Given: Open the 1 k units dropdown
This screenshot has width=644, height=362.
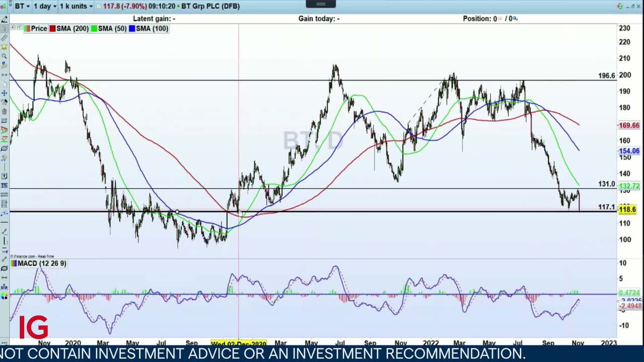Looking at the screenshot, I should pos(76,6).
